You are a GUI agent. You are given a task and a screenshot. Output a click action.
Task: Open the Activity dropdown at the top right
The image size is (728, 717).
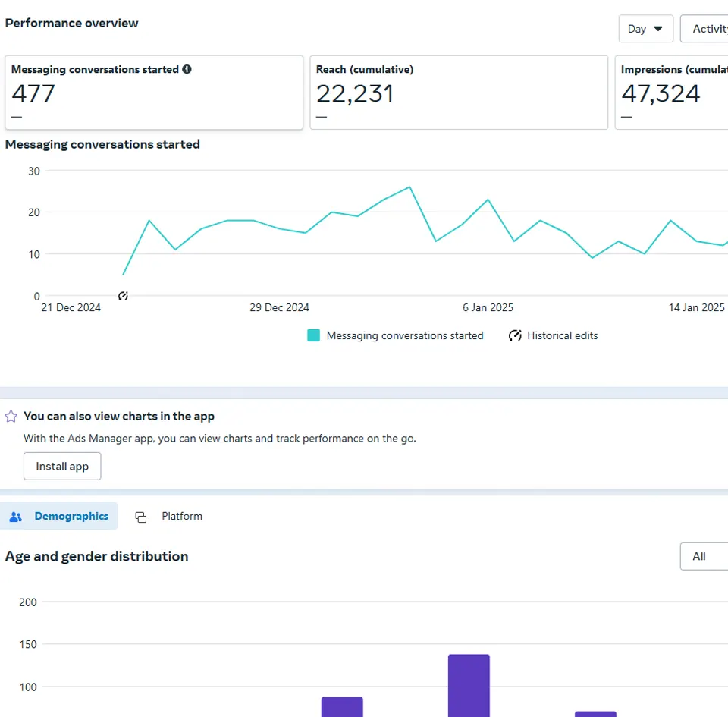704,29
